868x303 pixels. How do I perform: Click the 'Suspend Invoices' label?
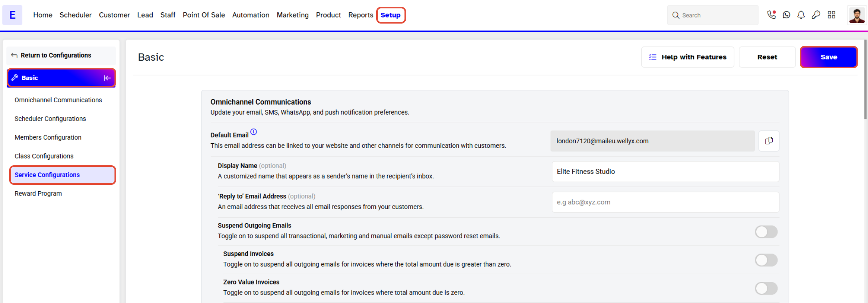(249, 254)
